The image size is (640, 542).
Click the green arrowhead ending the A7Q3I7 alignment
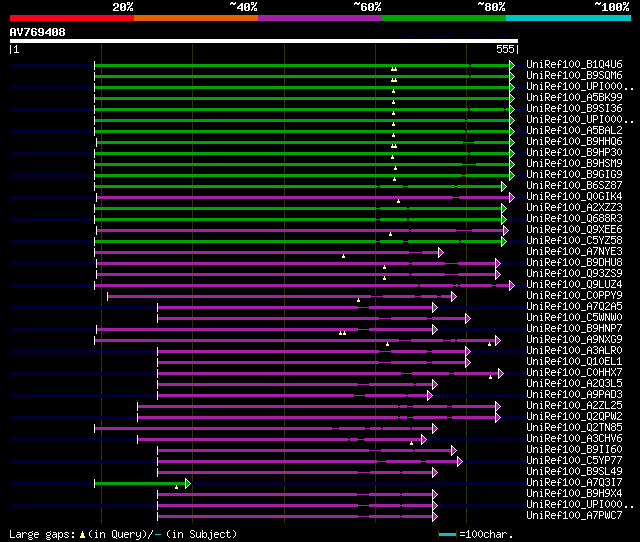pos(188,484)
